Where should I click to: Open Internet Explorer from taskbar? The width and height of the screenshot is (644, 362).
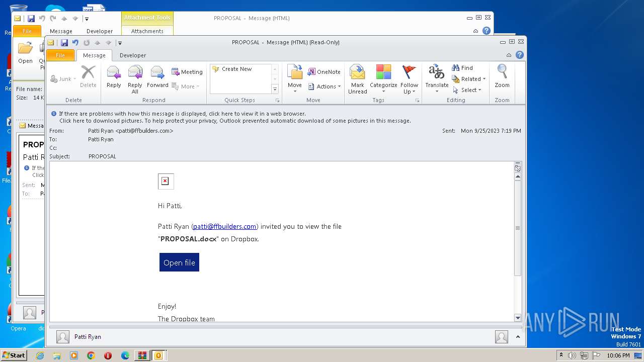click(40, 355)
